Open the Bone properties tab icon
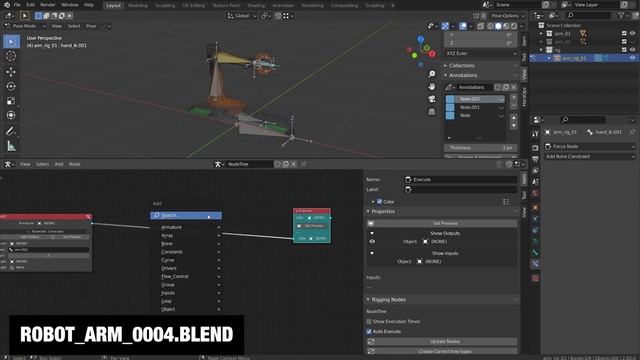This screenshot has height=360, width=640. [x=535, y=253]
